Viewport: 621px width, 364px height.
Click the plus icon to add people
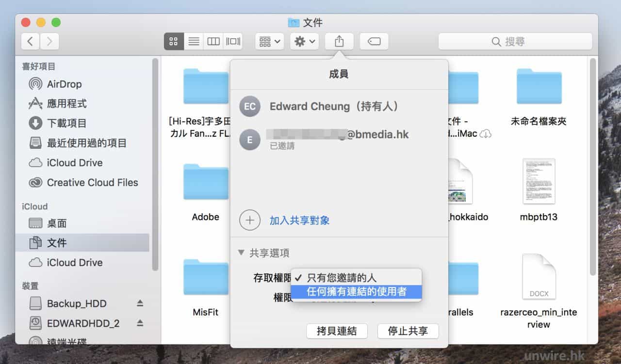(249, 220)
